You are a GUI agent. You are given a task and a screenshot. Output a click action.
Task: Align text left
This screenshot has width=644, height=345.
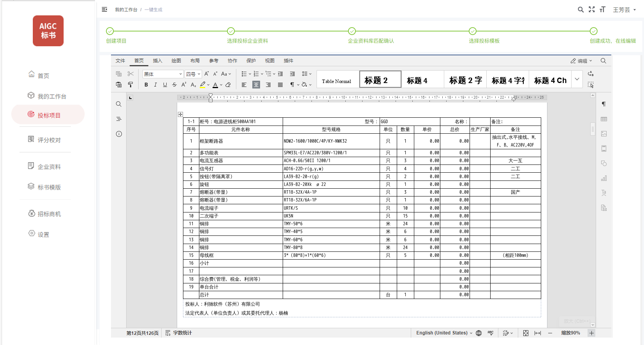click(244, 85)
